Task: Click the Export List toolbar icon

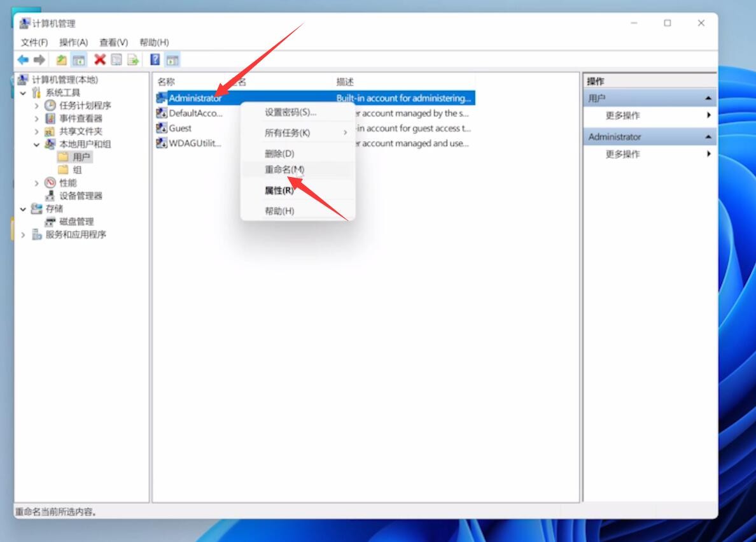Action: point(133,60)
